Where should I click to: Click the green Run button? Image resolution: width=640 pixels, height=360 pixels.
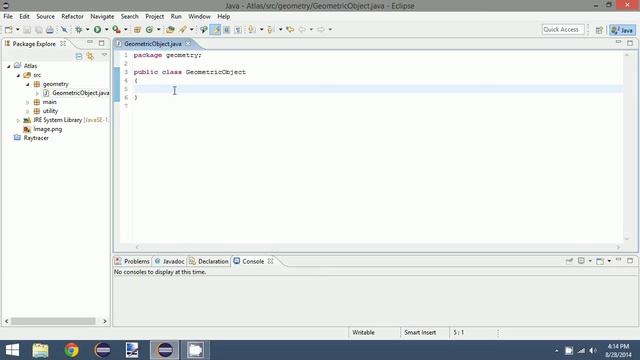click(x=97, y=29)
